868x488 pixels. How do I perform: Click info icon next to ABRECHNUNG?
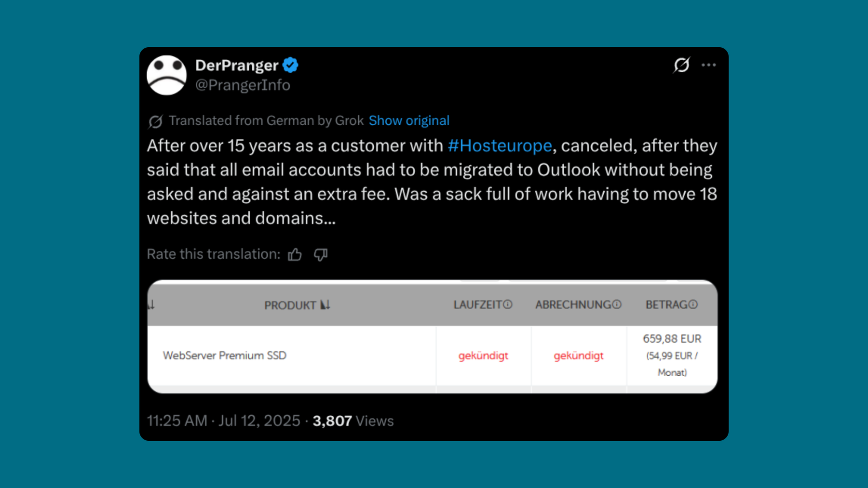pyautogui.click(x=617, y=304)
